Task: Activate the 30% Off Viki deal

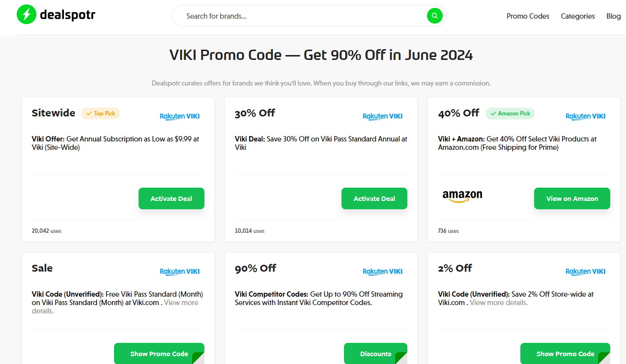Action: (x=374, y=198)
